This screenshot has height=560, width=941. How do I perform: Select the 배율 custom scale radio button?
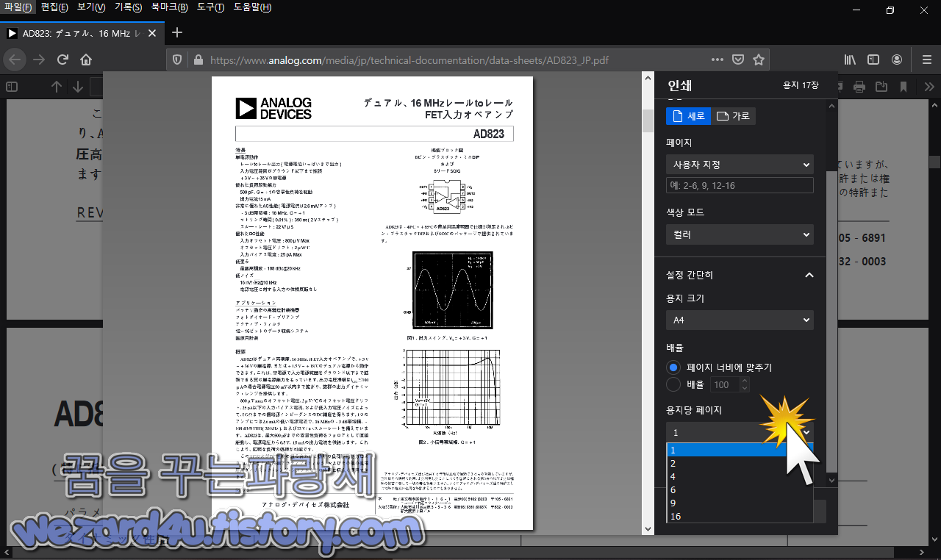coord(673,384)
